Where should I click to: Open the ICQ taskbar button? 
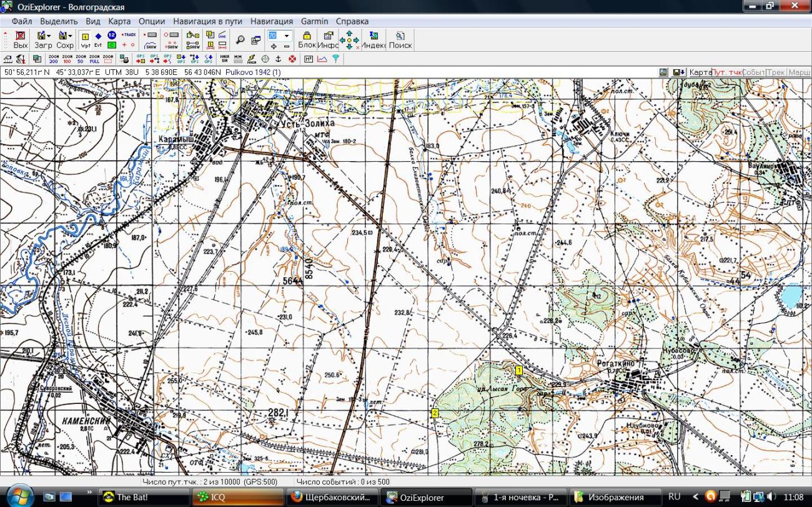[x=239, y=498]
